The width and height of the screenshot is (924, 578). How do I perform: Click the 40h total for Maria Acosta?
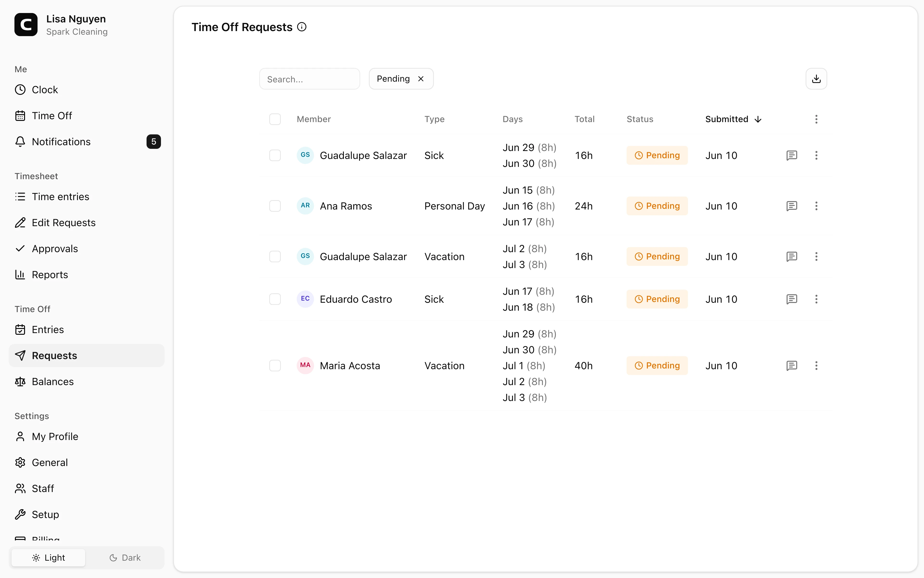(584, 366)
